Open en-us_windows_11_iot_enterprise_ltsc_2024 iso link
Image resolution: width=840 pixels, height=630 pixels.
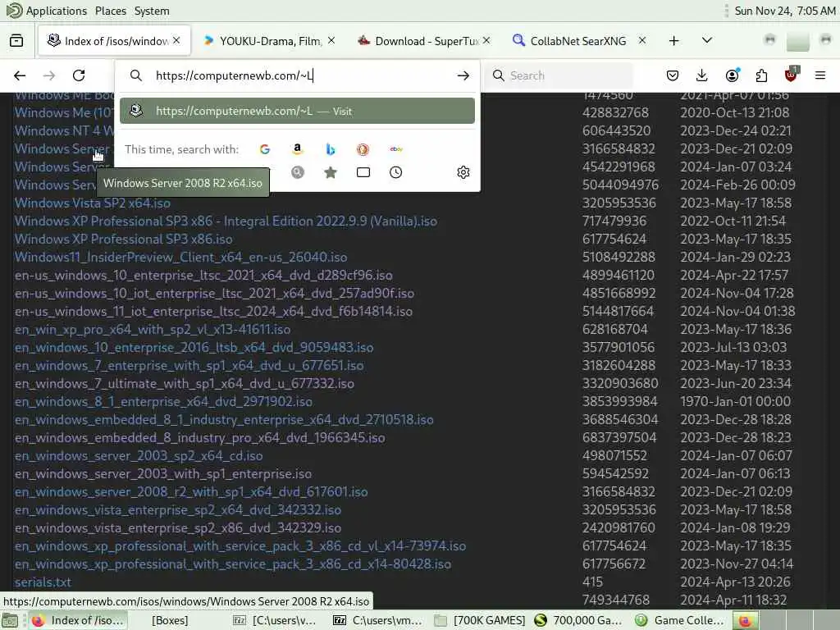coord(213,311)
